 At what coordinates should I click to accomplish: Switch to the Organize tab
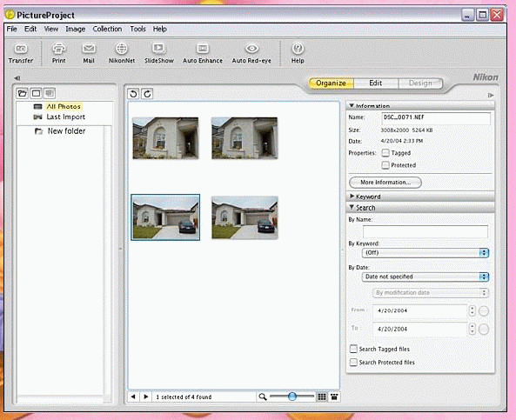click(331, 83)
